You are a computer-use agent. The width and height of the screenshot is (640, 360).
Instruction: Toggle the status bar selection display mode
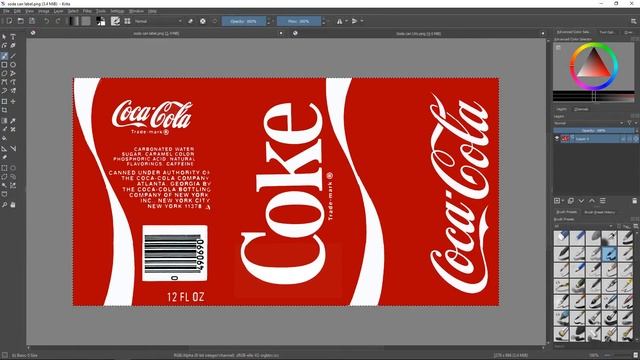pyautogui.click(x=4, y=356)
